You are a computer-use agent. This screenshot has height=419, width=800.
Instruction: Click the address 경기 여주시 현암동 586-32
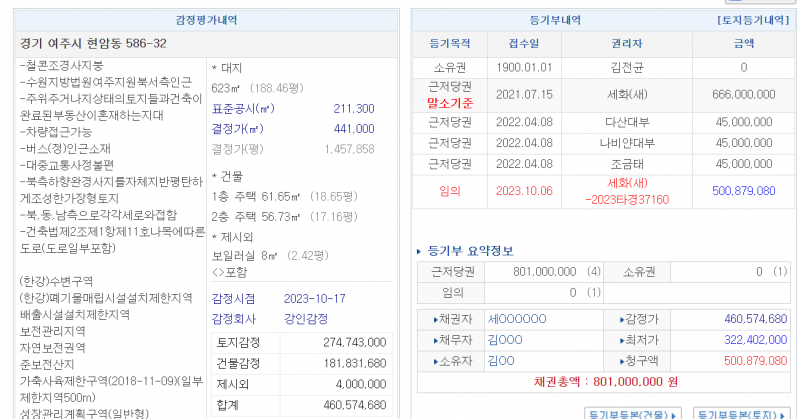pyautogui.click(x=93, y=43)
